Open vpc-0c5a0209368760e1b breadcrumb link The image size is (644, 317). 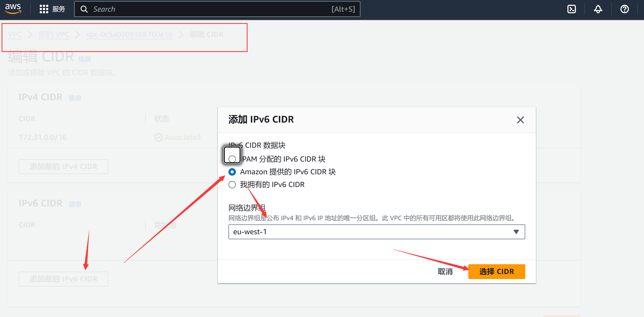click(129, 34)
